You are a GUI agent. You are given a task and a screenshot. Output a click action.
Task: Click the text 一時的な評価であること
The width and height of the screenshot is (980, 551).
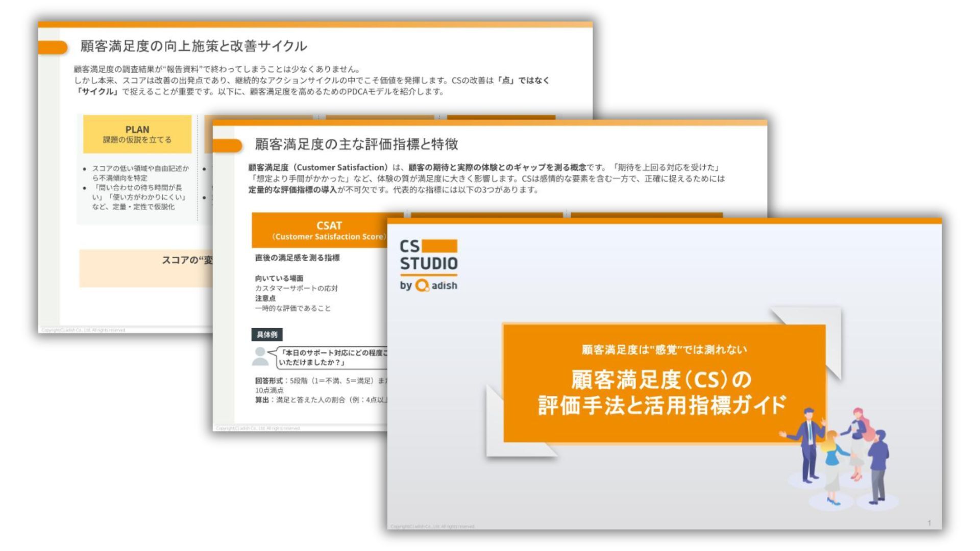[x=293, y=308]
